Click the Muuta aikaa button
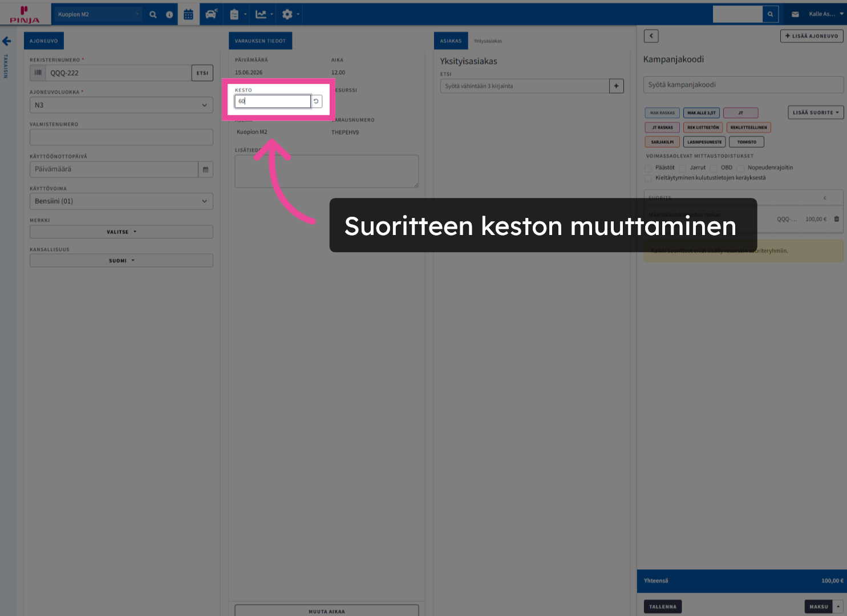847x616 pixels. pos(327,611)
